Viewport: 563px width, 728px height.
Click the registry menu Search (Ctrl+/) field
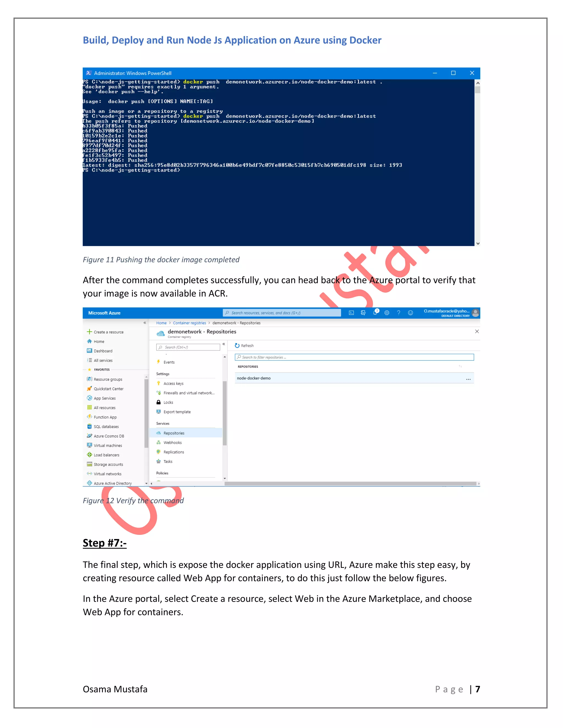tap(188, 347)
